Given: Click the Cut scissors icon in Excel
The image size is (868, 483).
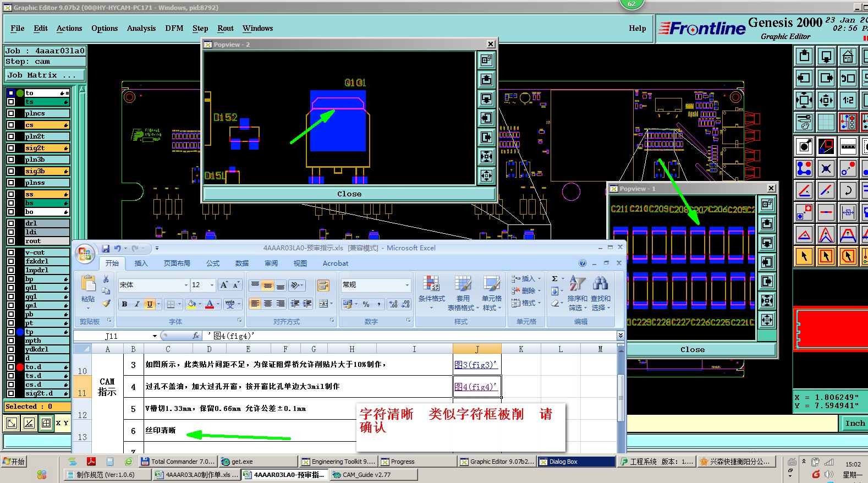Looking at the screenshot, I should tap(106, 279).
